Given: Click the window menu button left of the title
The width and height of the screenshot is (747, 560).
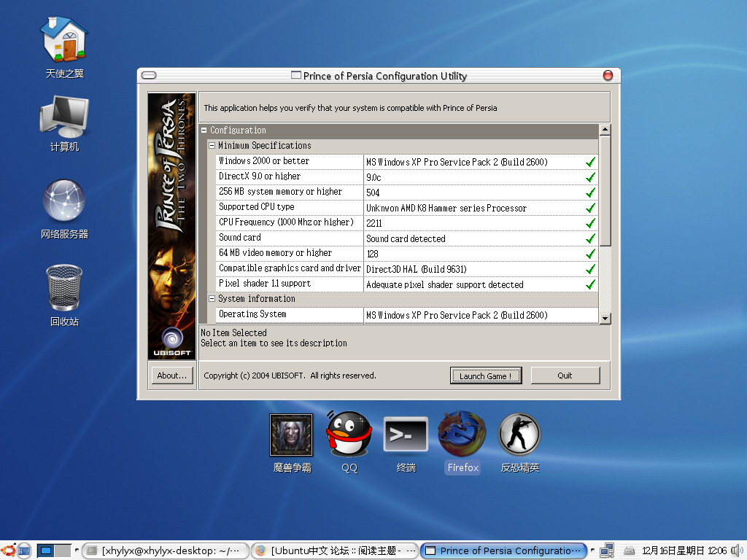Looking at the screenshot, I should tap(149, 75).
